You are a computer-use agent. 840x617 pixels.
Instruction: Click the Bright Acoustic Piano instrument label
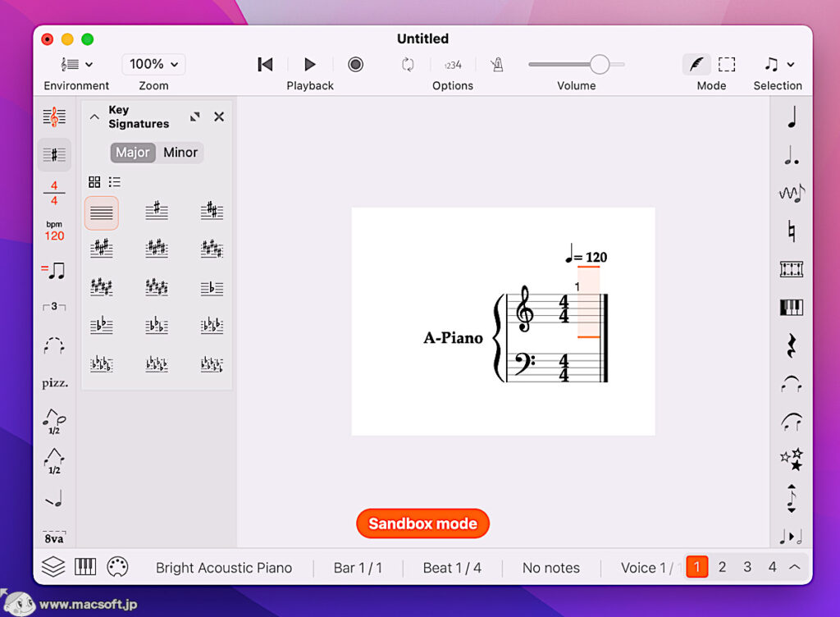tap(224, 568)
